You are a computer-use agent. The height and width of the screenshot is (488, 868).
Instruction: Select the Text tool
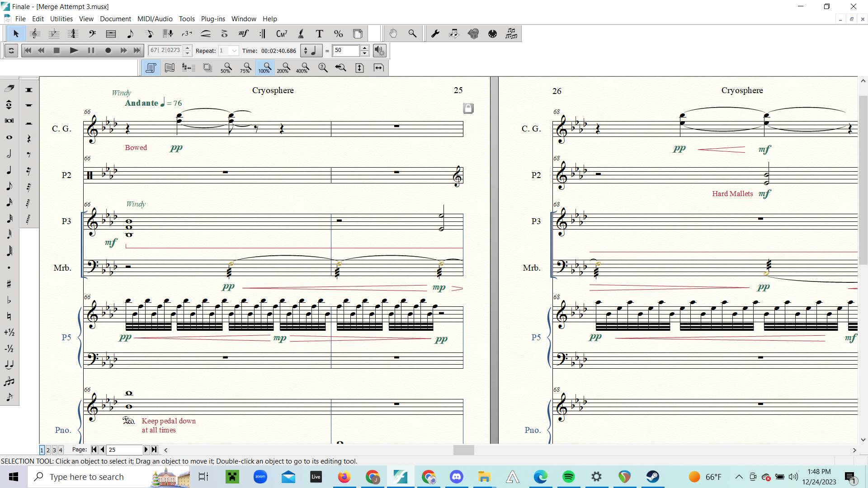[x=319, y=34]
